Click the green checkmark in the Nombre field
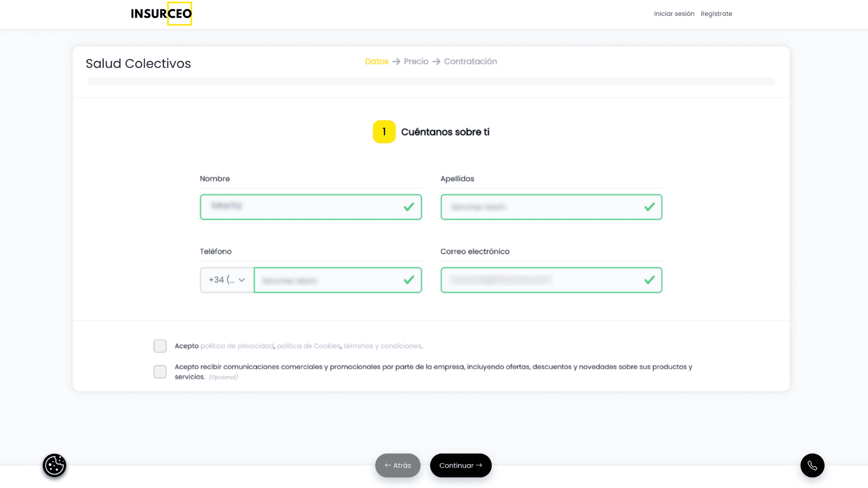Image resolution: width=868 pixels, height=488 pixels. pos(409,207)
